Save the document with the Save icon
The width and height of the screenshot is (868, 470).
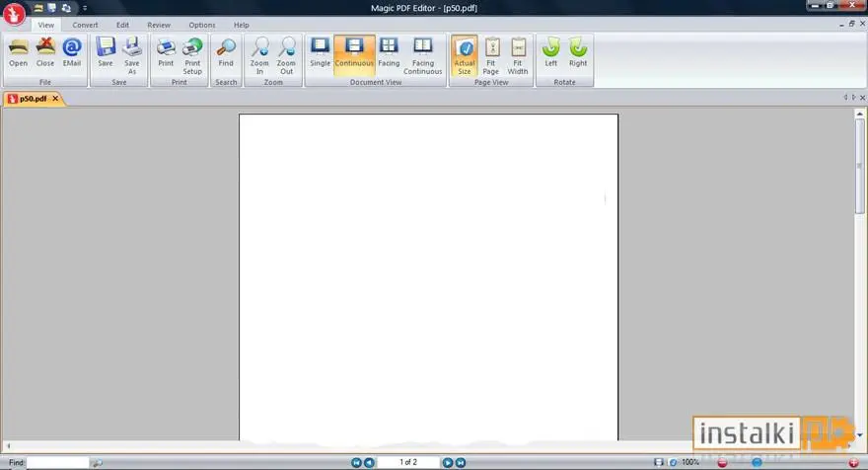[x=106, y=52]
